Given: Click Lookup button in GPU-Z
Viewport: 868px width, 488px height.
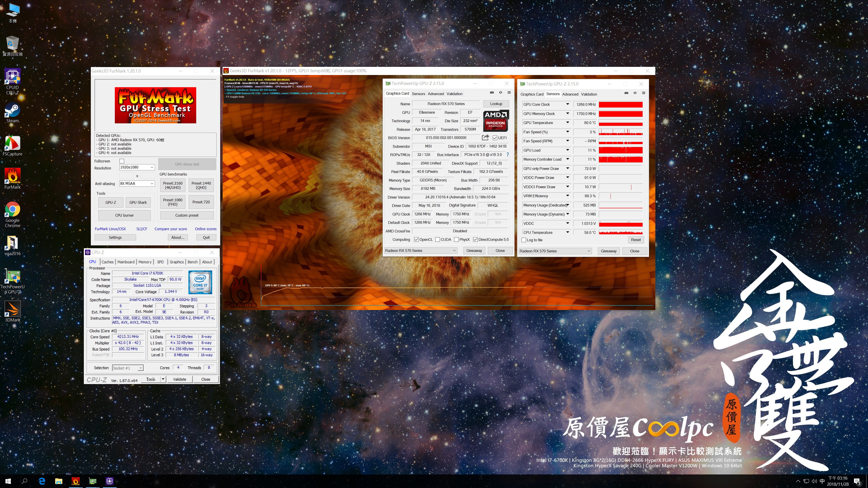Looking at the screenshot, I should [x=496, y=104].
